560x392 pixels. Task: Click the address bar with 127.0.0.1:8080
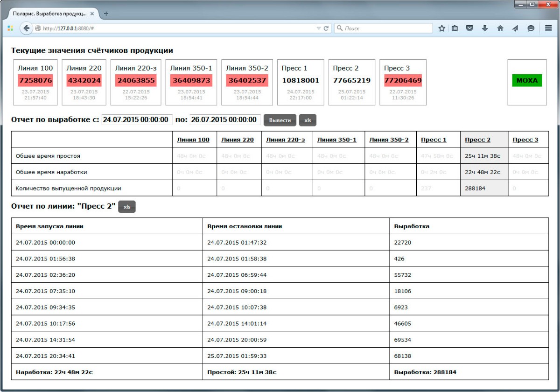177,28
